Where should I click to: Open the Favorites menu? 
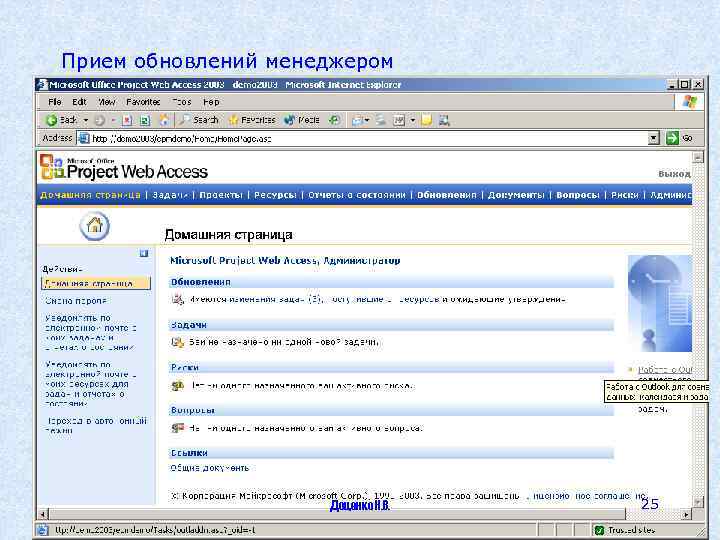tap(143, 102)
